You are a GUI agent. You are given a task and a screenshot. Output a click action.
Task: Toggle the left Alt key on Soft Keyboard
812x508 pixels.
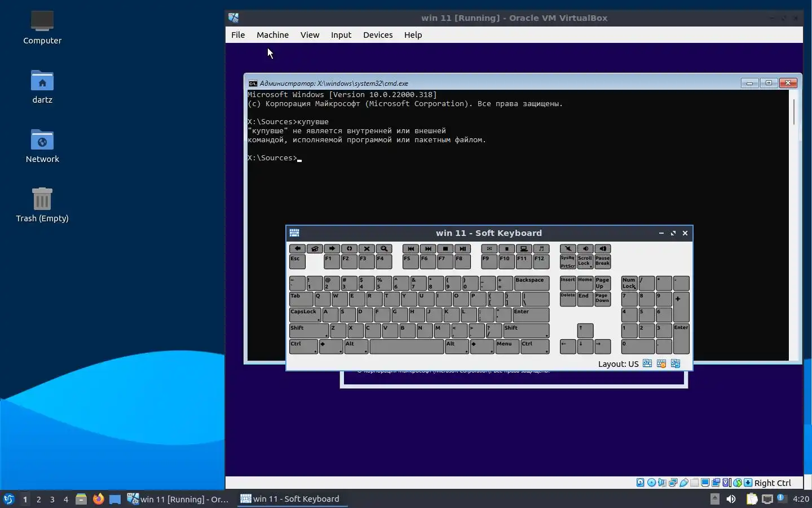(x=356, y=347)
